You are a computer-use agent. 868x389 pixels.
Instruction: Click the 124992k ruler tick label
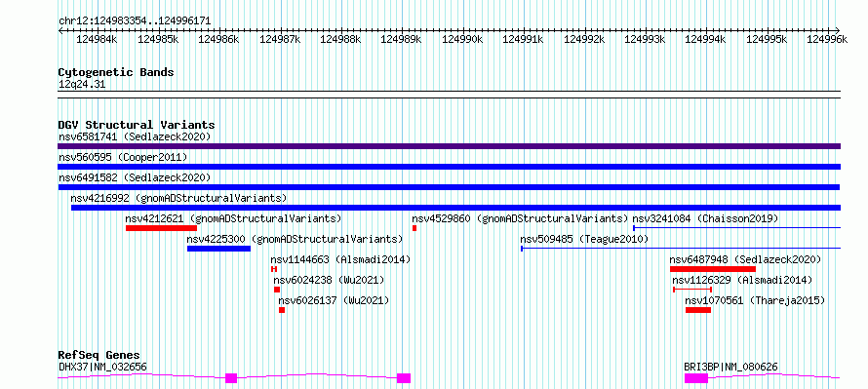(584, 40)
